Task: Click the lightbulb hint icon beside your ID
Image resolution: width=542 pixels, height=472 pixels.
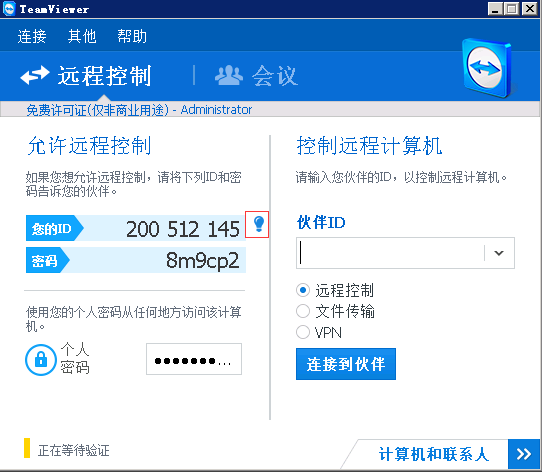Action: click(x=259, y=224)
